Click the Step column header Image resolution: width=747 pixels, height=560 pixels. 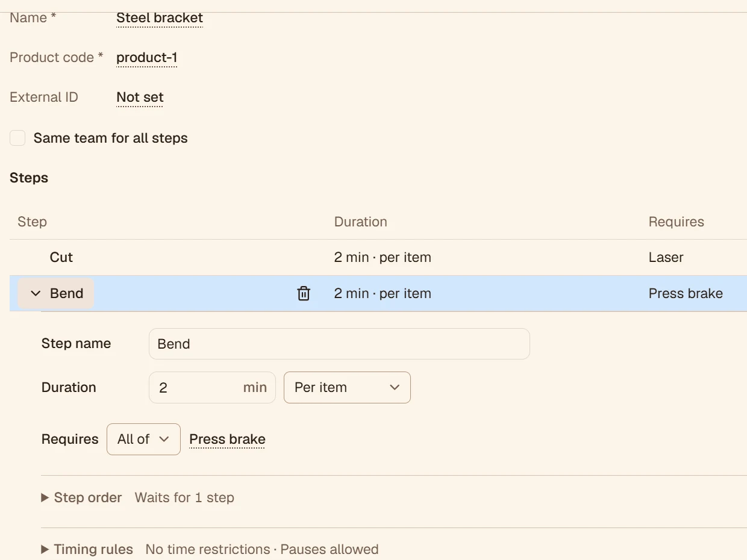[32, 222]
